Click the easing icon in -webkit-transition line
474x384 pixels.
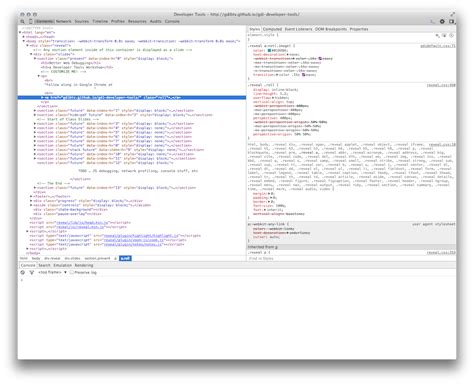tap(320, 58)
